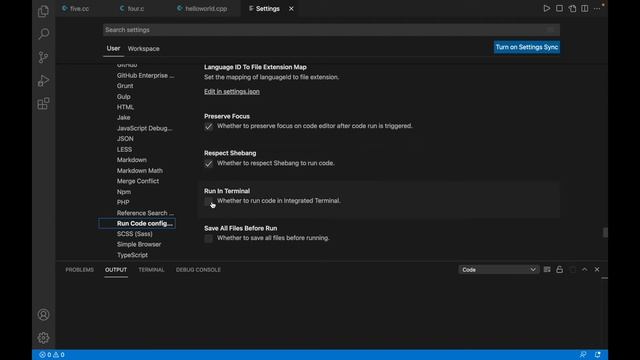Enable the Run In Terminal checkbox
This screenshot has height=360, width=640.
209,201
